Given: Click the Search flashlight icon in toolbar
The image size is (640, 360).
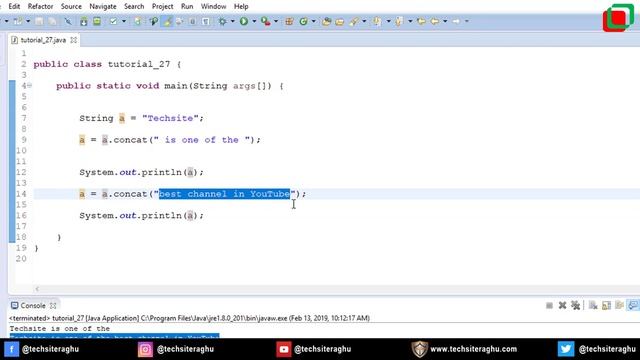Looking at the screenshot, I should (x=354, y=21).
